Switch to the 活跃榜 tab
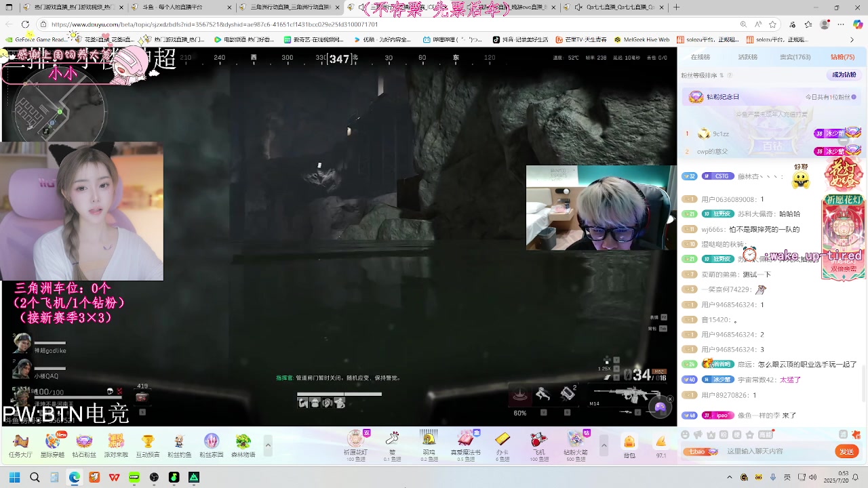Image resolution: width=868 pixels, height=488 pixels. coord(747,58)
